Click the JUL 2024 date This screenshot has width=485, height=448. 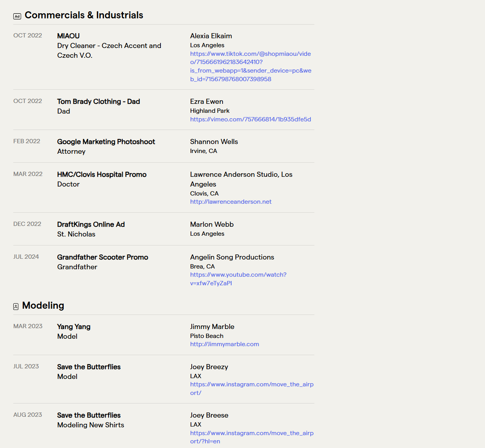click(26, 257)
